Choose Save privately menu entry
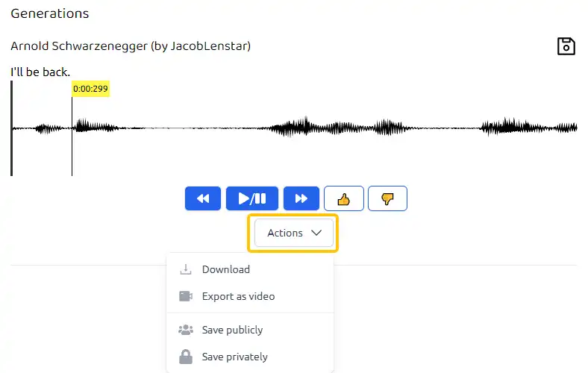Image resolution: width=588 pixels, height=373 pixels. coord(250,357)
